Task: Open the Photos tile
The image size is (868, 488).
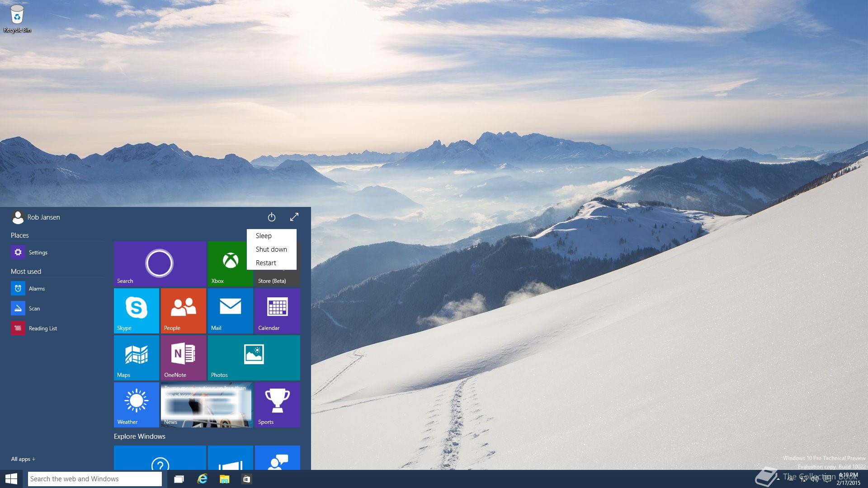Action: (254, 358)
